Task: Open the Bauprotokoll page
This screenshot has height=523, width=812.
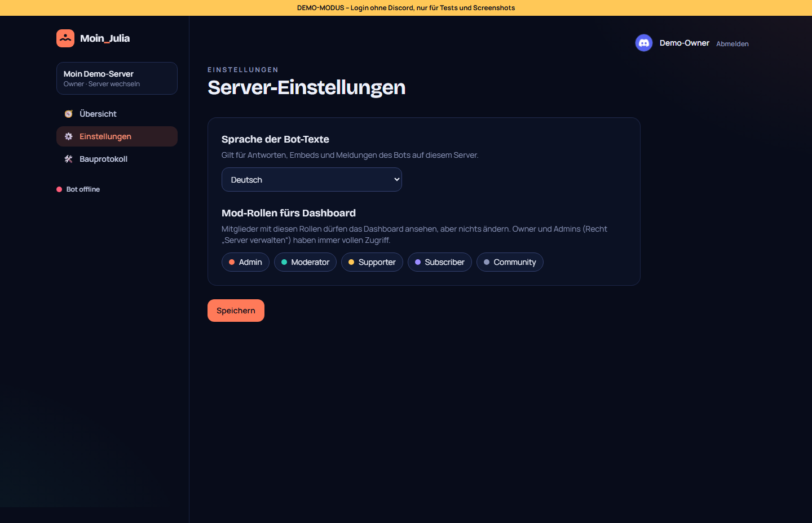Action: pyautogui.click(x=117, y=159)
